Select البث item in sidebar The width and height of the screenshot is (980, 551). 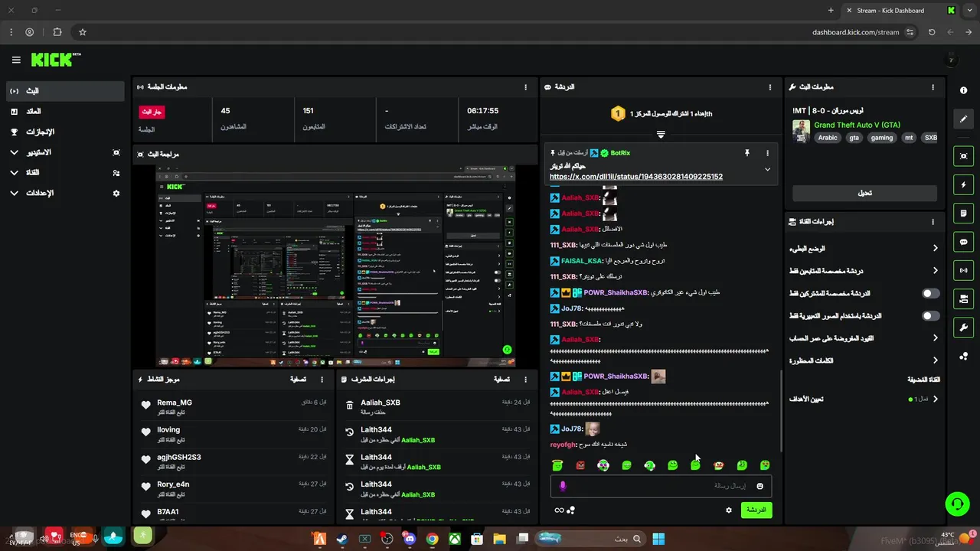tap(65, 90)
